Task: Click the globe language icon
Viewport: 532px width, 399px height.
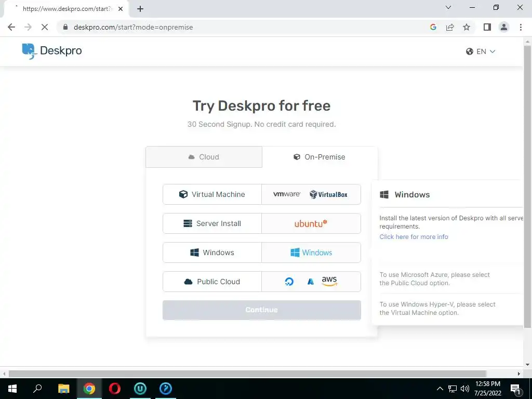Action: [470, 51]
